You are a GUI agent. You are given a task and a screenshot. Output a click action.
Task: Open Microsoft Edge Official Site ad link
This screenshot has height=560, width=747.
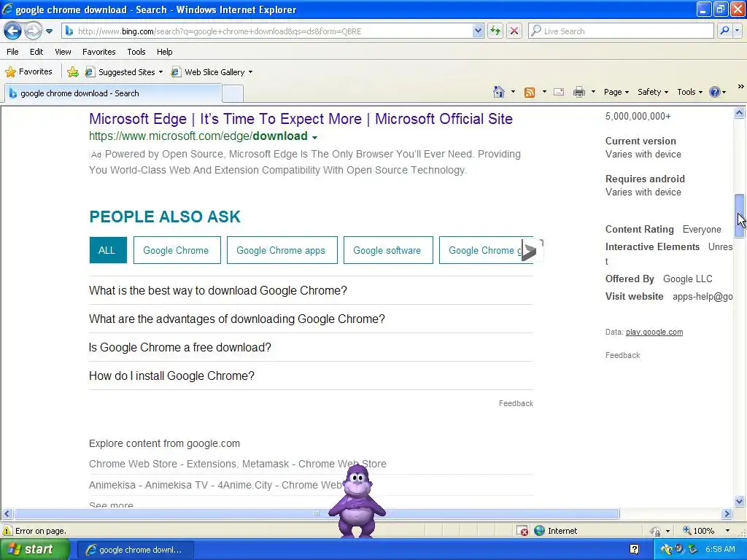tap(301, 119)
